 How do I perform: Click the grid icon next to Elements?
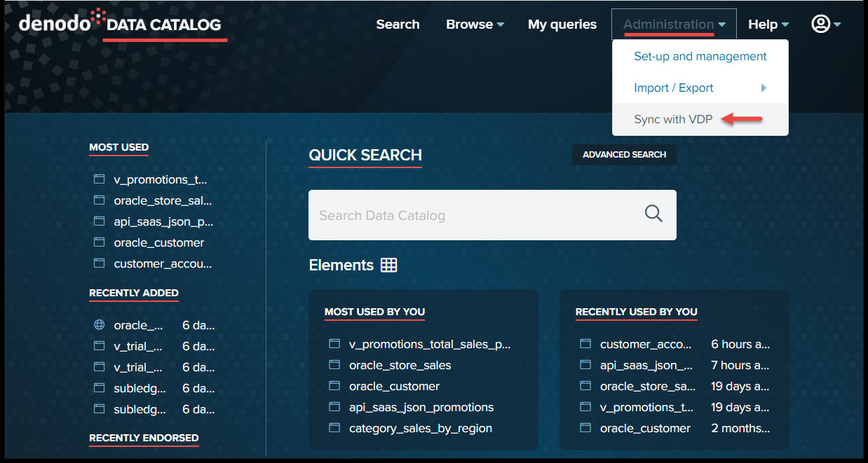click(388, 265)
